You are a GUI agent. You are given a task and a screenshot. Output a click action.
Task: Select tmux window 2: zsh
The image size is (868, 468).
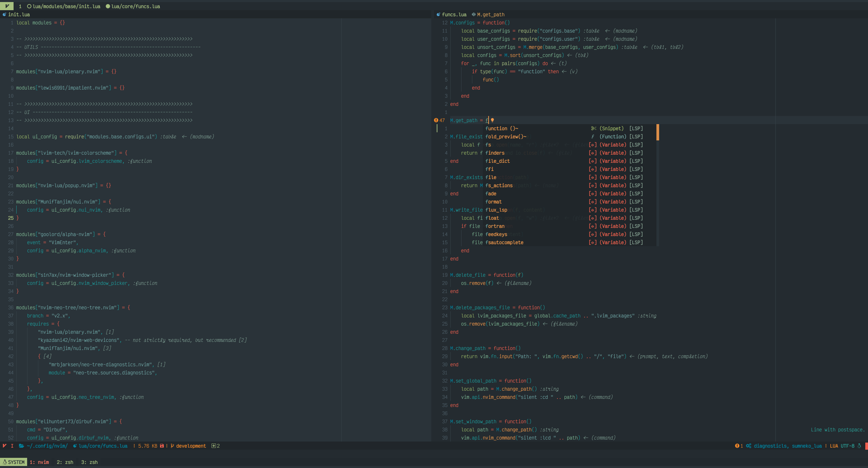(65, 462)
